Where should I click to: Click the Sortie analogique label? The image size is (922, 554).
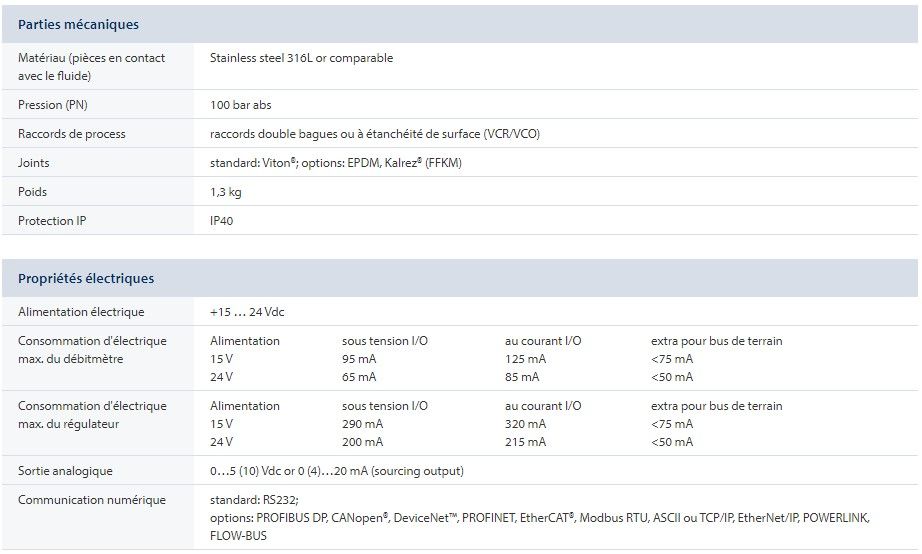pyautogui.click(x=65, y=471)
